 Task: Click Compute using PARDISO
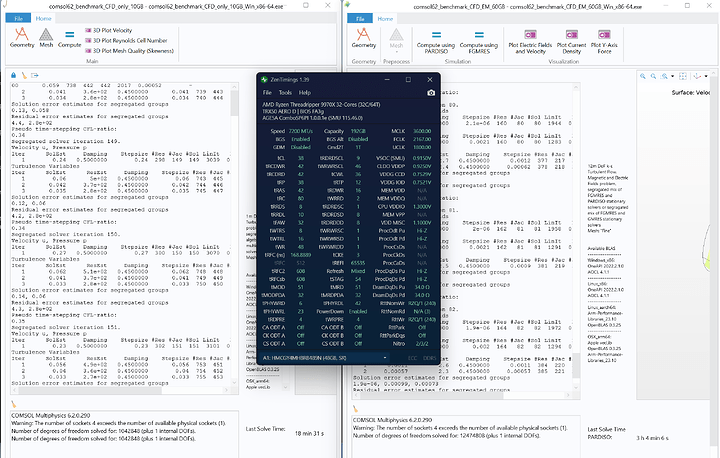[x=436, y=41]
